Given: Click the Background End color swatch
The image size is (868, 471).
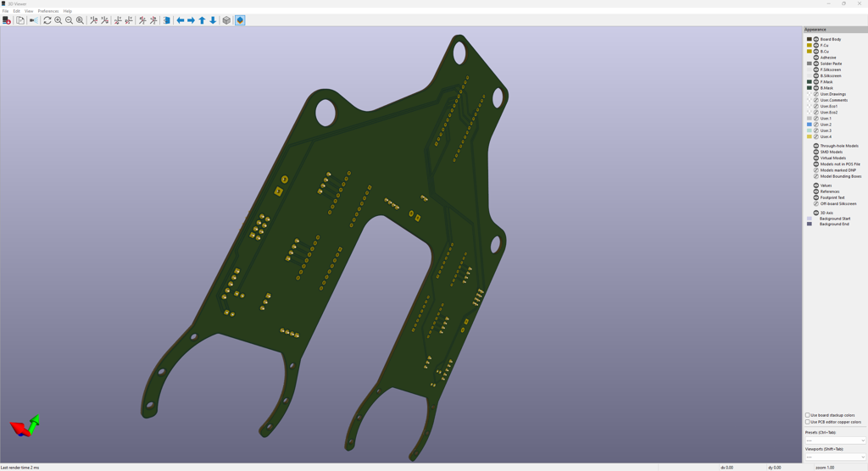Looking at the screenshot, I should click(810, 224).
